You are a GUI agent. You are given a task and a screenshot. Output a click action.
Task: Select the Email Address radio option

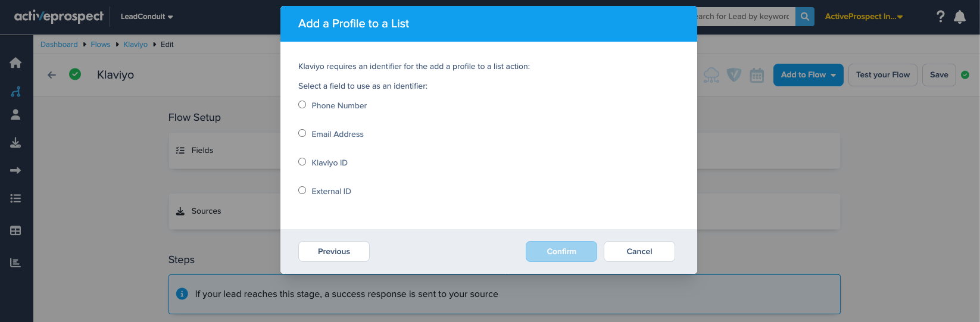pos(302,133)
